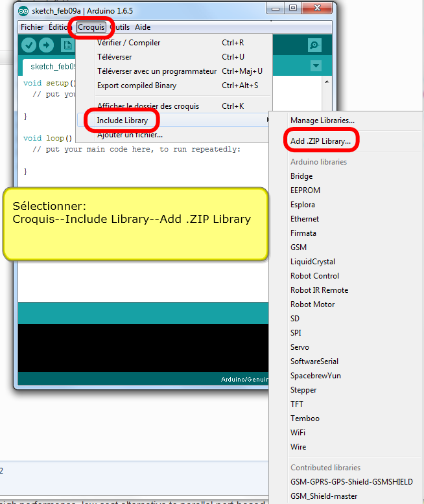Click the loop comment line in editor

pyautogui.click(x=136, y=150)
